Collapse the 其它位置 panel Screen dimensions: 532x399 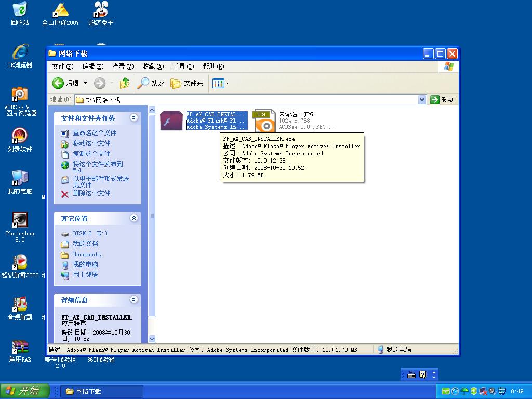(134, 218)
